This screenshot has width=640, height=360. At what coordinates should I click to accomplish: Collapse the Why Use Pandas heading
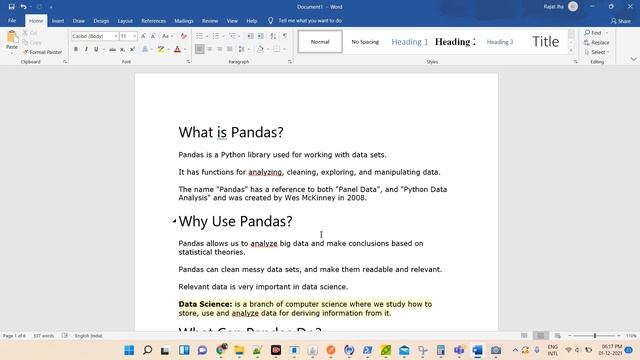(174, 221)
